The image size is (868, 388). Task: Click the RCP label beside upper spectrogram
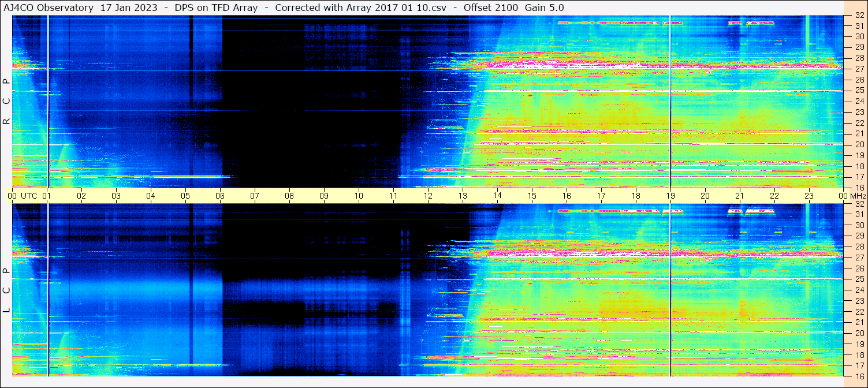pos(6,101)
